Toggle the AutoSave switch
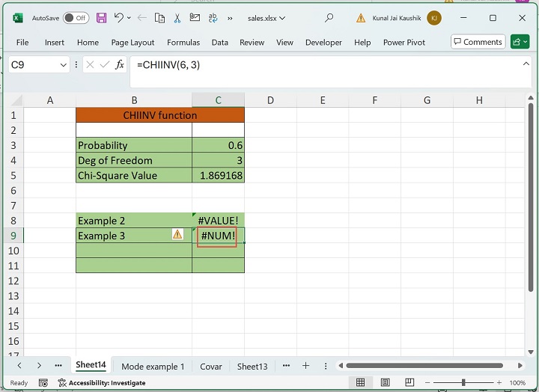 (76, 18)
